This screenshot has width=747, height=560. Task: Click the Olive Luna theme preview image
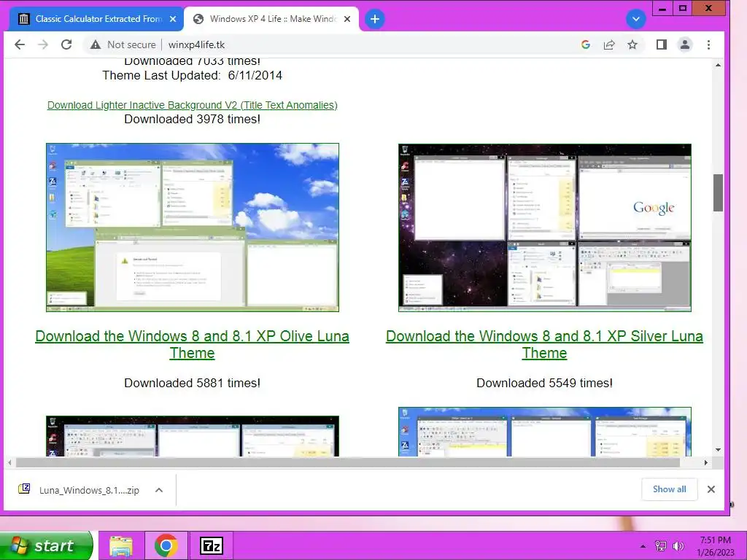193,227
